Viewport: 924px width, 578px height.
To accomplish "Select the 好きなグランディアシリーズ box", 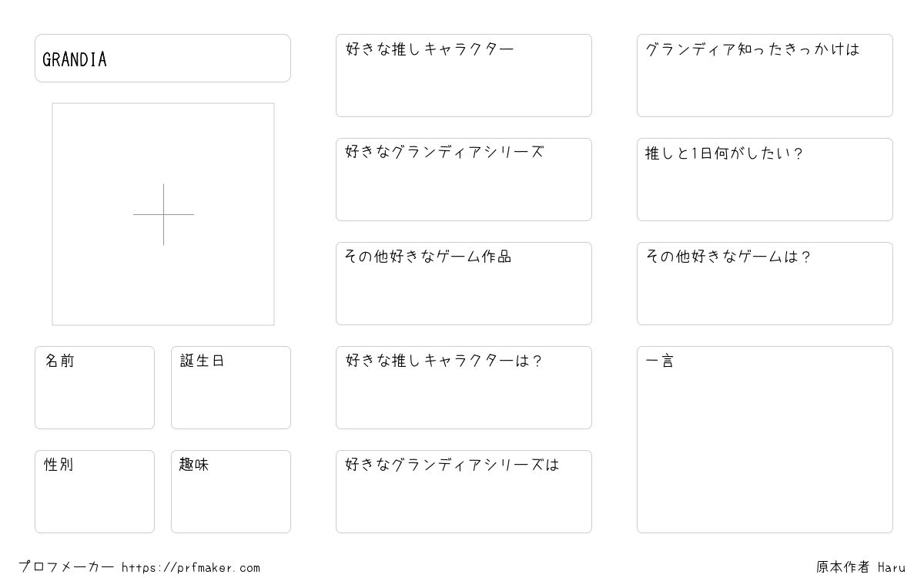I will [x=464, y=180].
